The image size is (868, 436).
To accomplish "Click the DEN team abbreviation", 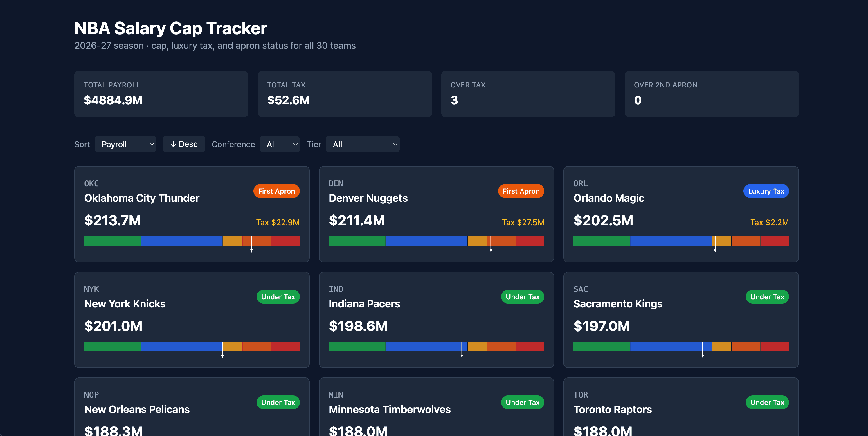I will point(336,184).
